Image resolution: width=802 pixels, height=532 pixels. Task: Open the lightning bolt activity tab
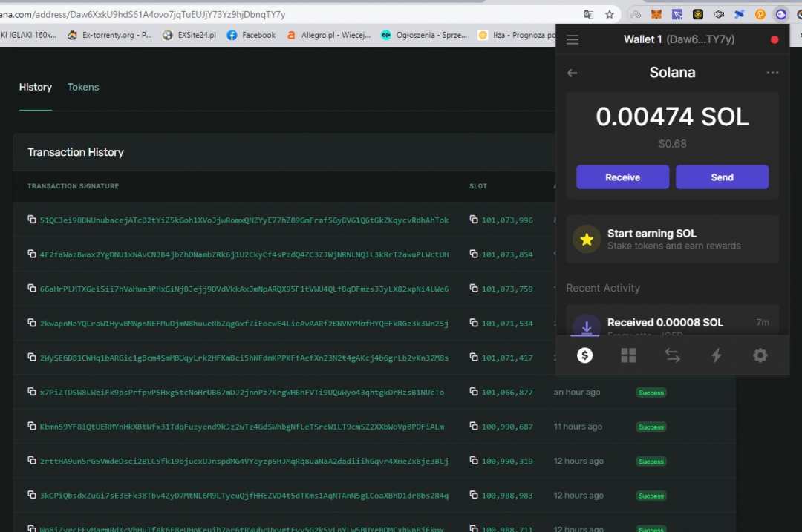pos(716,355)
